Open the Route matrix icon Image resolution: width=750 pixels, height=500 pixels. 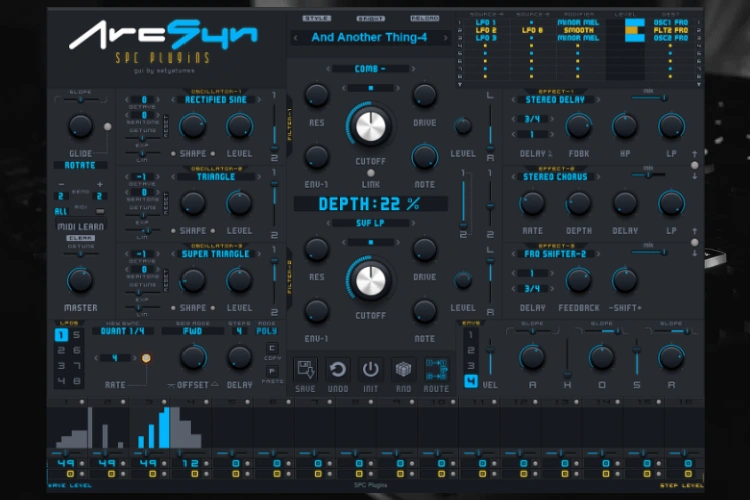(x=436, y=369)
